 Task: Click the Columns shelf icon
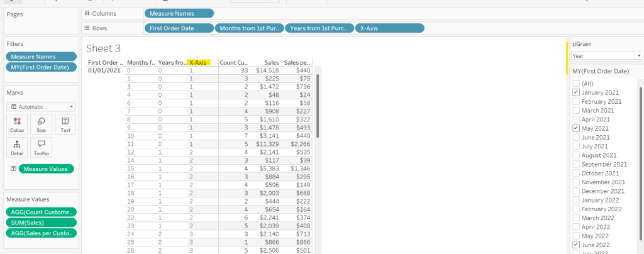pos(87,13)
